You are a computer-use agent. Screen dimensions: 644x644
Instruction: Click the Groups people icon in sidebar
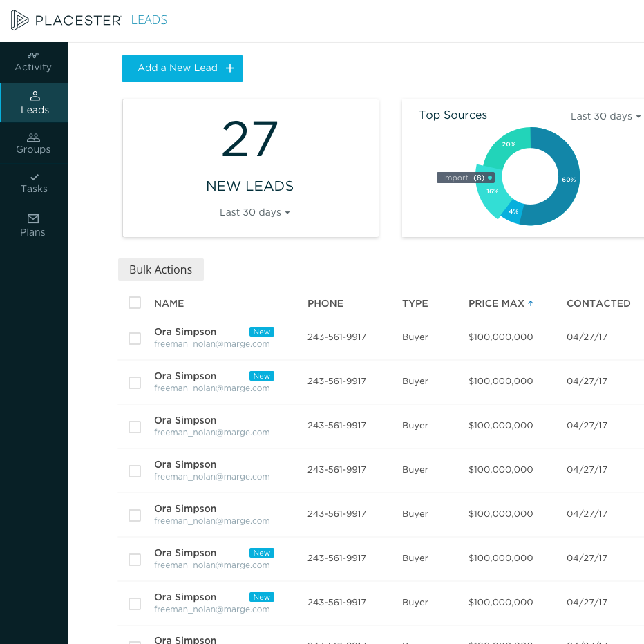click(33, 138)
